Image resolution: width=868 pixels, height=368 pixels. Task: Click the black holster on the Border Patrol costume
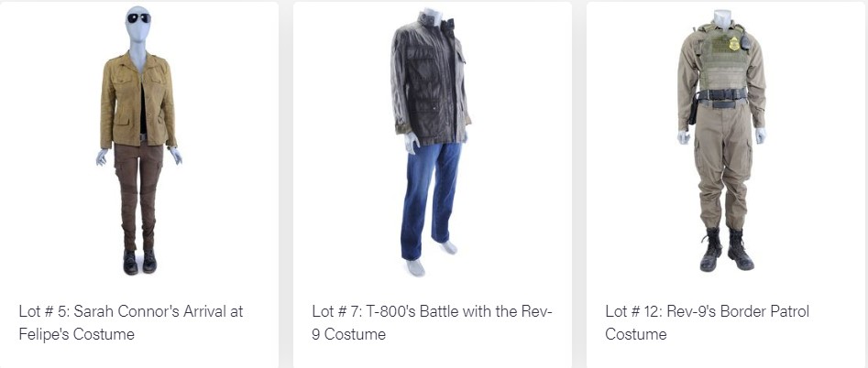tap(694, 110)
